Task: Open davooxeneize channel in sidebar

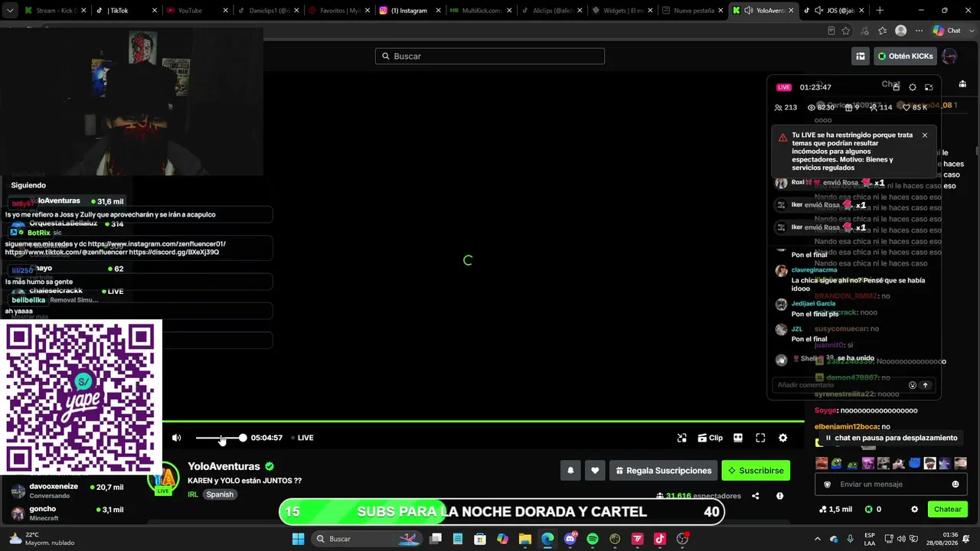Action: [67, 491]
